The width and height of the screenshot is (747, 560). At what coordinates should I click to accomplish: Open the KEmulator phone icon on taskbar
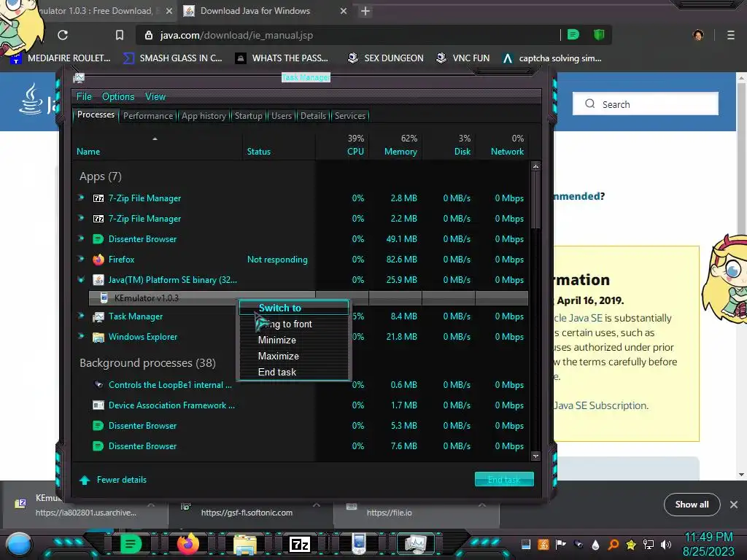pos(359,544)
